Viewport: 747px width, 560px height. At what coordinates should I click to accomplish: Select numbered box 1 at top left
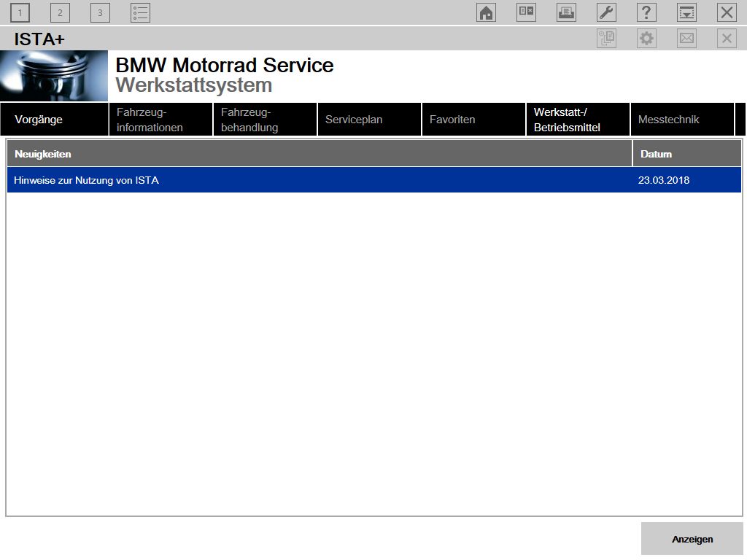pos(20,12)
